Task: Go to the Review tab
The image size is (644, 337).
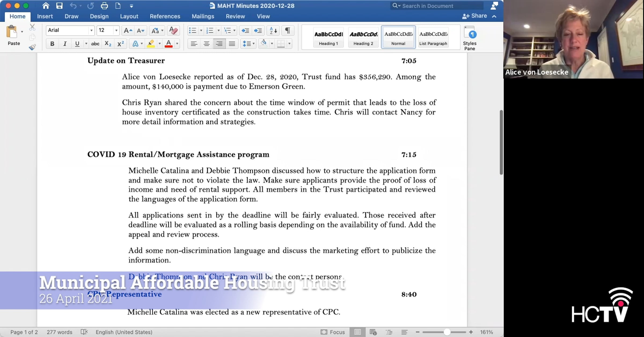Action: [235, 16]
